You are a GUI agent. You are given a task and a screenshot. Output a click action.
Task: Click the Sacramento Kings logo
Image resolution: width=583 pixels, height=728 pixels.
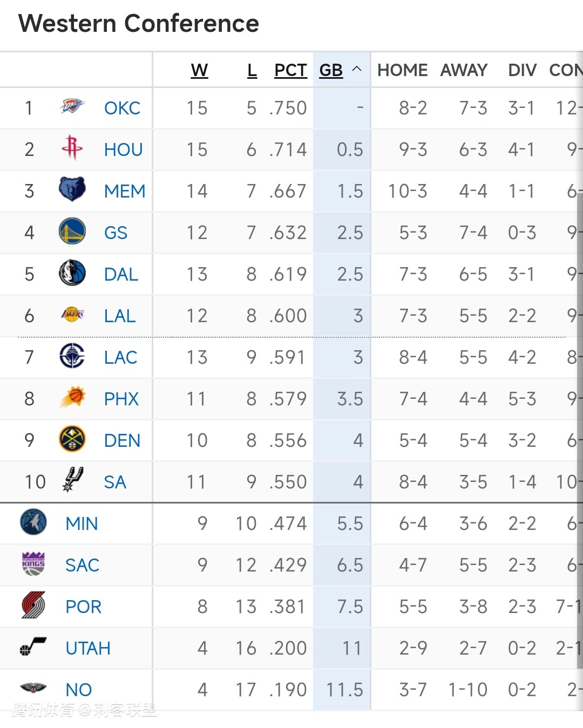coord(33,564)
